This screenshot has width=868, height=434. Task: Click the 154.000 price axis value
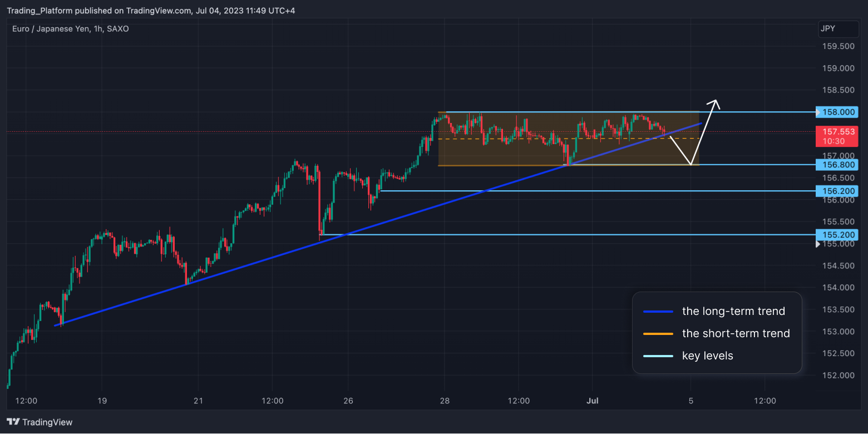point(839,288)
